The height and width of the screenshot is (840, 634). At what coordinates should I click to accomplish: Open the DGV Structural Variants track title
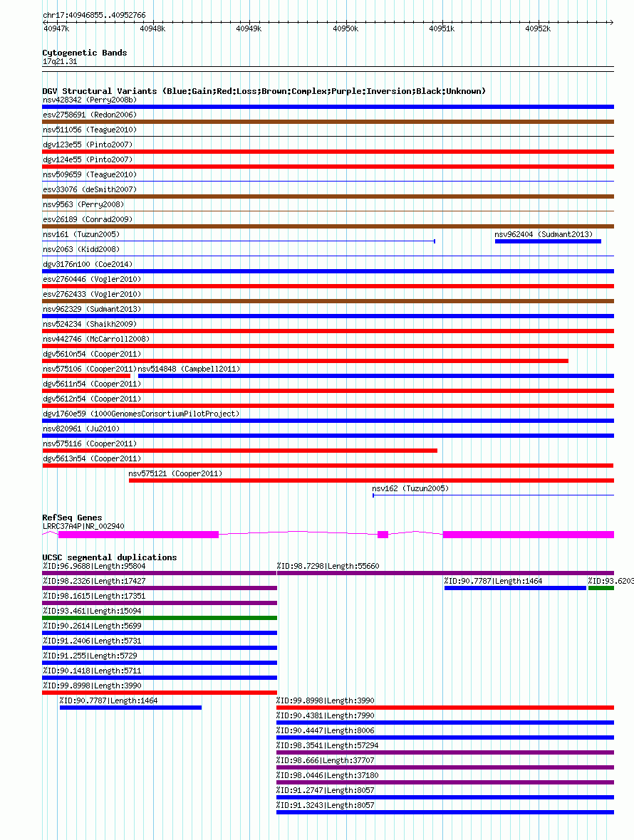click(264, 91)
